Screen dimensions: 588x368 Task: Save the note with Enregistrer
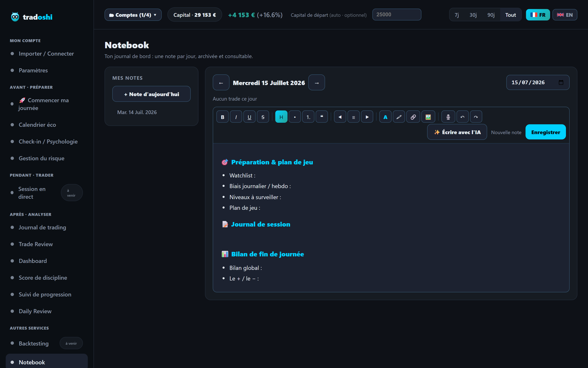[x=546, y=132]
